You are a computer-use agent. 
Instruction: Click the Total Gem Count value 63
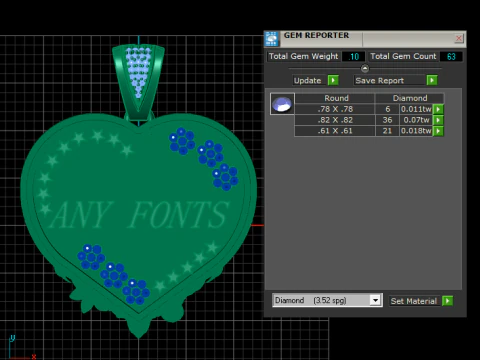tap(451, 56)
